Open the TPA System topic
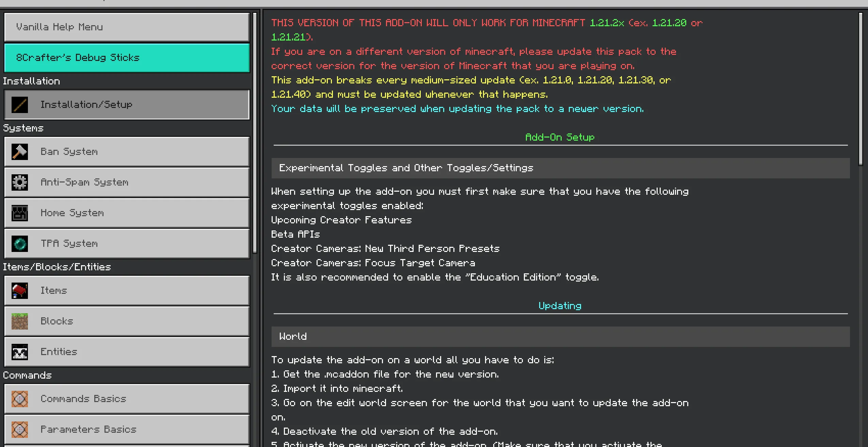The width and height of the screenshot is (868, 447). point(127,243)
